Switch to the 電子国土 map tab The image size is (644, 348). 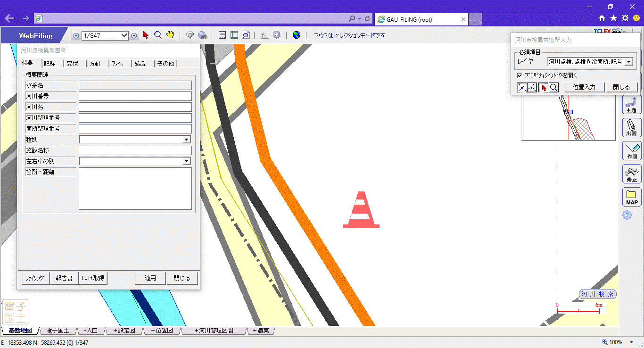(x=58, y=331)
